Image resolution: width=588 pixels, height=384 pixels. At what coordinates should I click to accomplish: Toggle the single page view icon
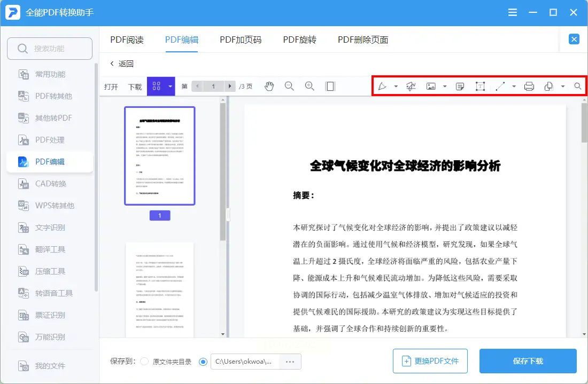[x=330, y=87]
